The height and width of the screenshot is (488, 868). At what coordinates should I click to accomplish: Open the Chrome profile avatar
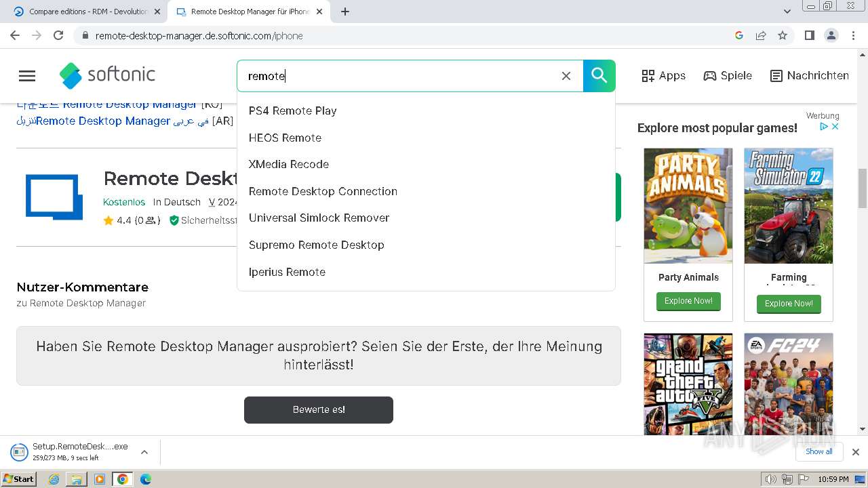831,35
